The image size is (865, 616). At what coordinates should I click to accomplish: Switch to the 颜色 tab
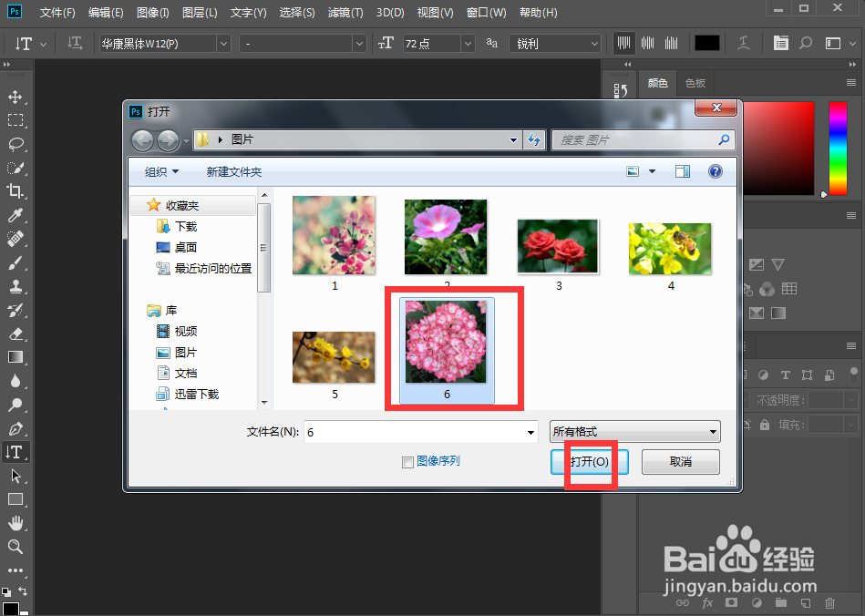(657, 83)
